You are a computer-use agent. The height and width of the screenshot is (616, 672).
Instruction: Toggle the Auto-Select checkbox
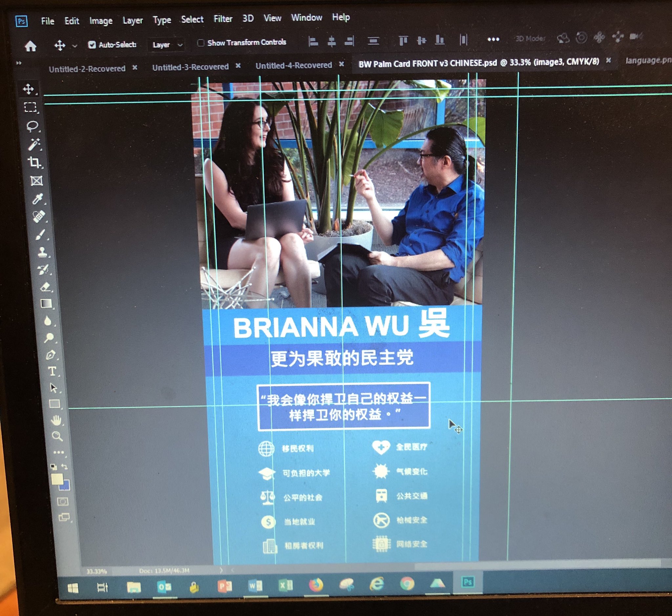coord(92,45)
